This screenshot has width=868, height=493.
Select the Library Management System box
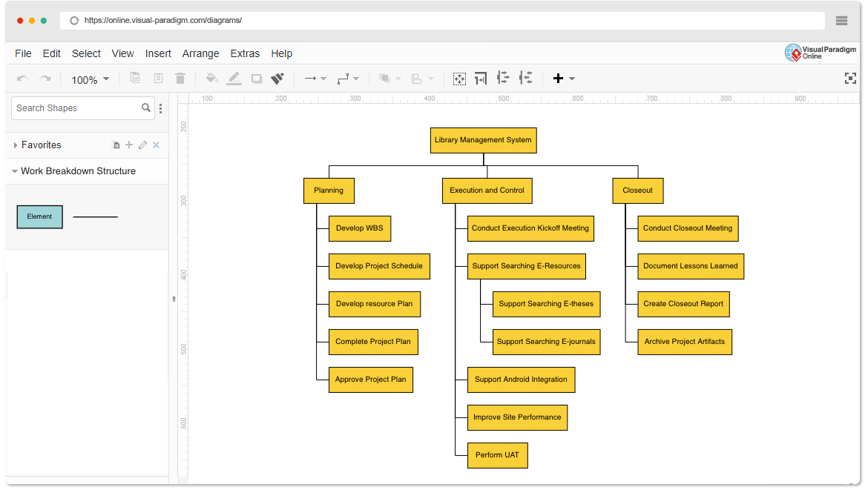(x=483, y=141)
